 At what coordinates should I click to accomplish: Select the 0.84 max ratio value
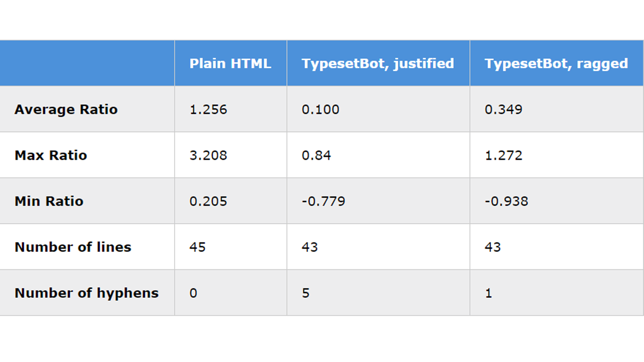[x=316, y=155]
